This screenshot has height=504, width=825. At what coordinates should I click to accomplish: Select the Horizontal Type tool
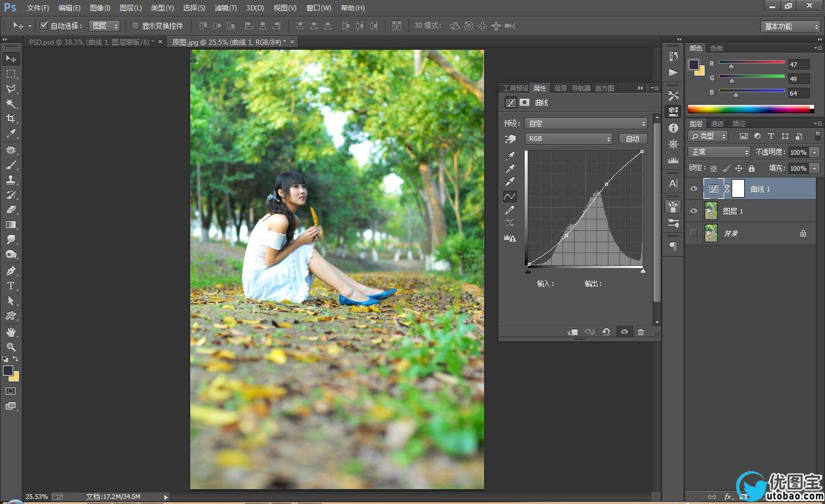pos(11,286)
